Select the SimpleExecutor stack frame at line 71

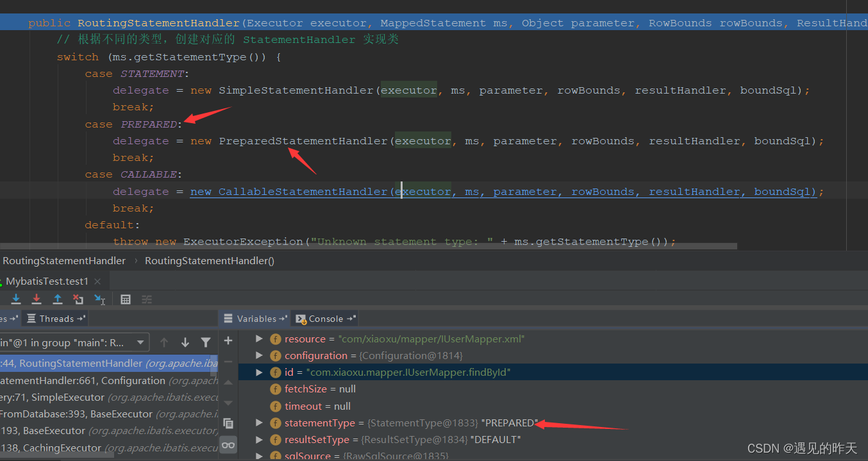[109, 397]
